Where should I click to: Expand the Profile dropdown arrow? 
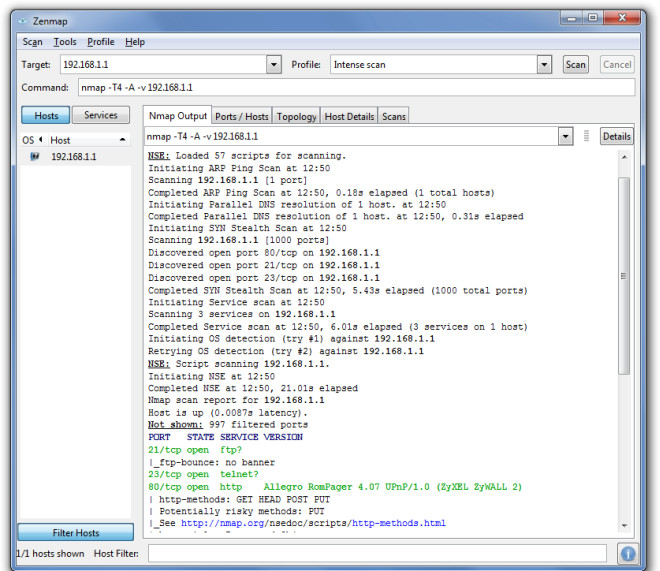pyautogui.click(x=544, y=65)
